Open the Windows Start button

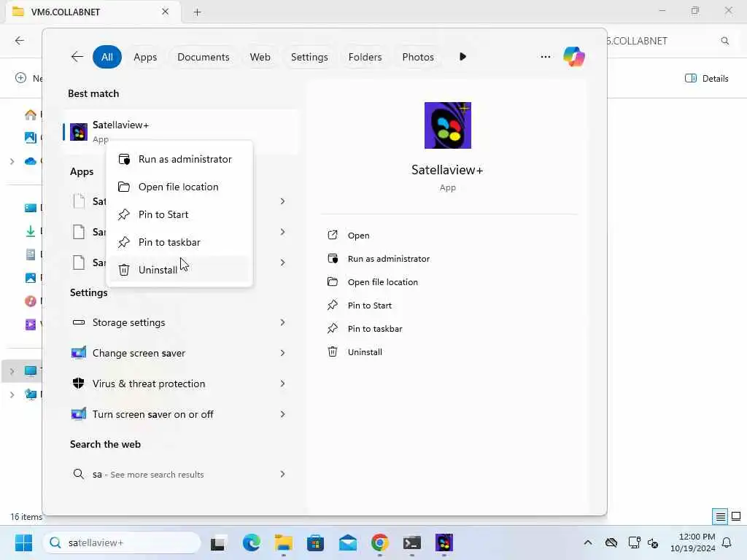(x=23, y=542)
